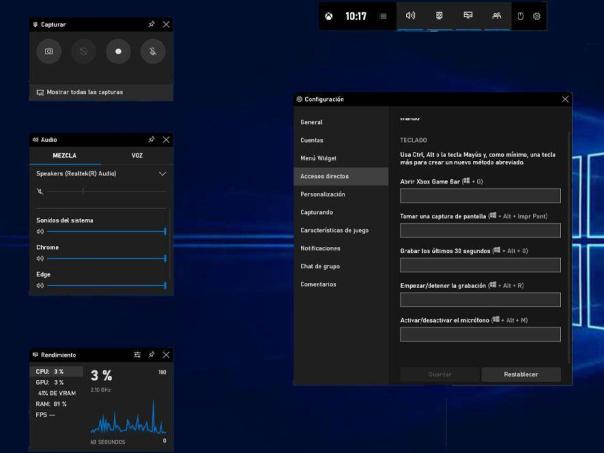The width and height of the screenshot is (604, 453).
Task: Open Xbox Social widget in top bar
Action: [x=496, y=16]
